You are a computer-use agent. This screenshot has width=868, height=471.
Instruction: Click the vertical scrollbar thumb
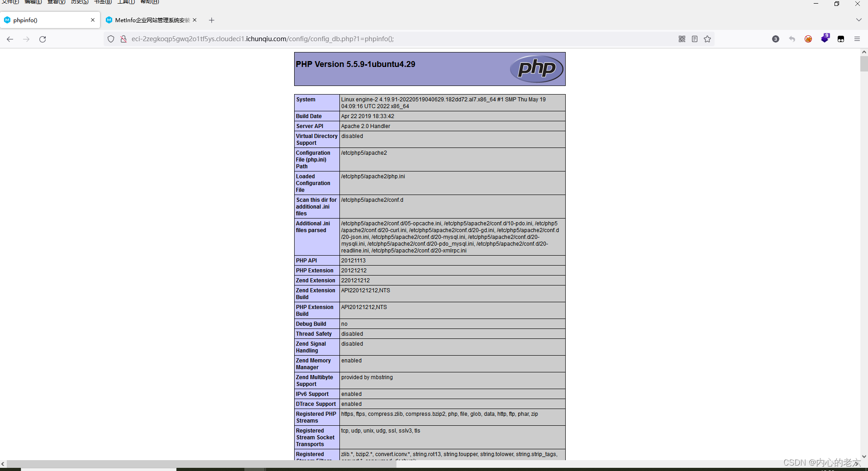coord(864,64)
